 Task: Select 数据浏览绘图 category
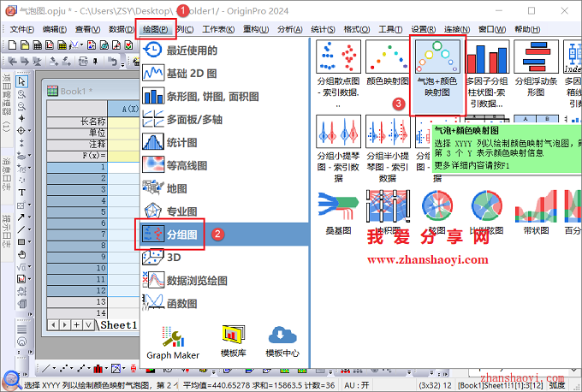tap(224, 280)
